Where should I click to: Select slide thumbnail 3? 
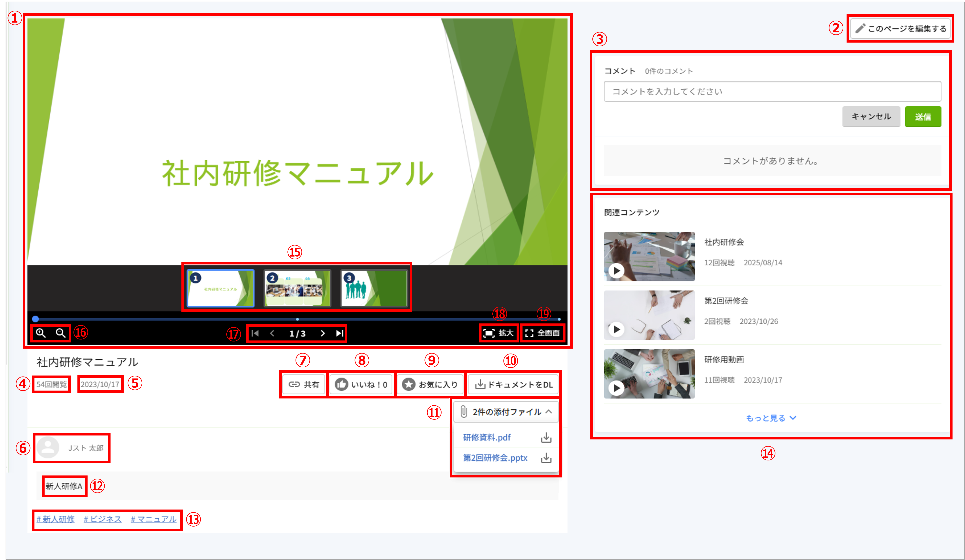(x=374, y=288)
